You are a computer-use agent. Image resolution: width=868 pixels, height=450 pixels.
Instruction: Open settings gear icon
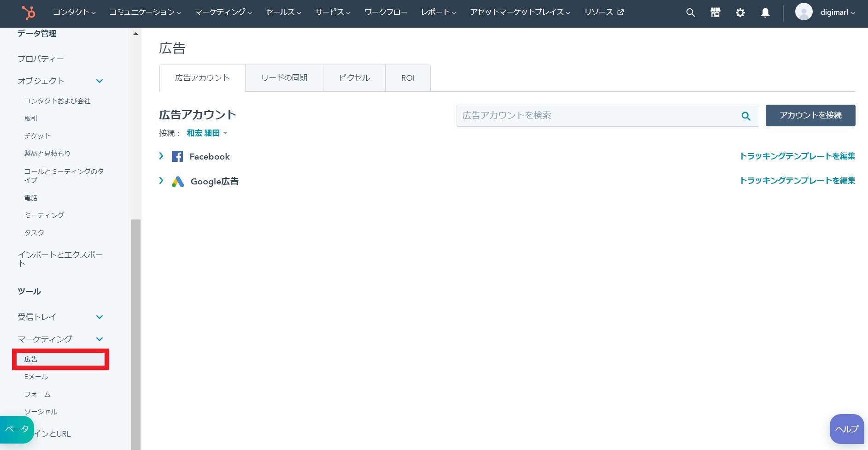pos(740,12)
